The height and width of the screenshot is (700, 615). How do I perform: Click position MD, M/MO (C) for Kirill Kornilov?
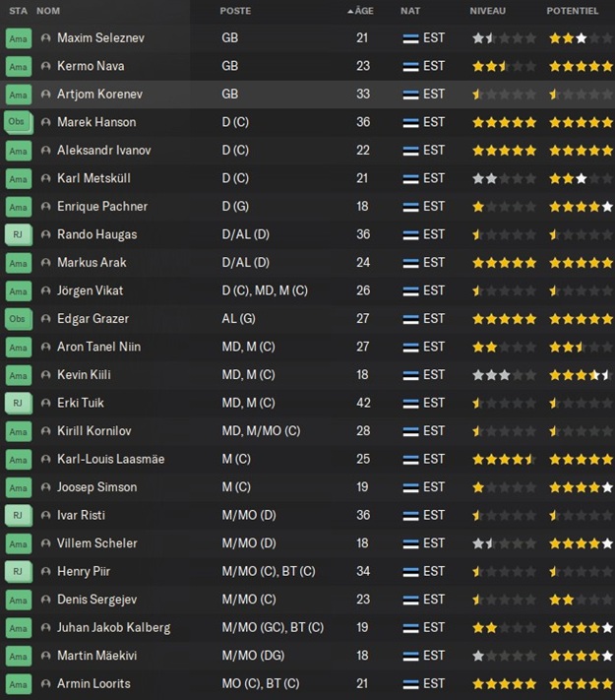click(261, 431)
